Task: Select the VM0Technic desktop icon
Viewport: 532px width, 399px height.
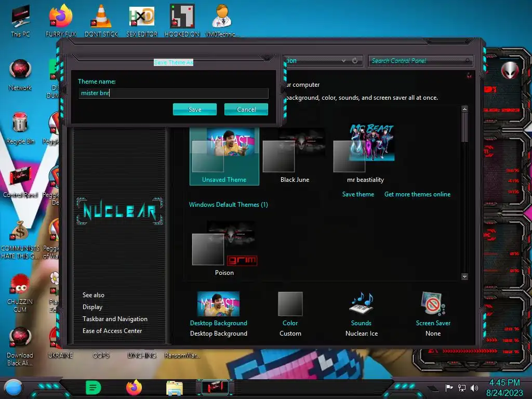Action: 222,21
